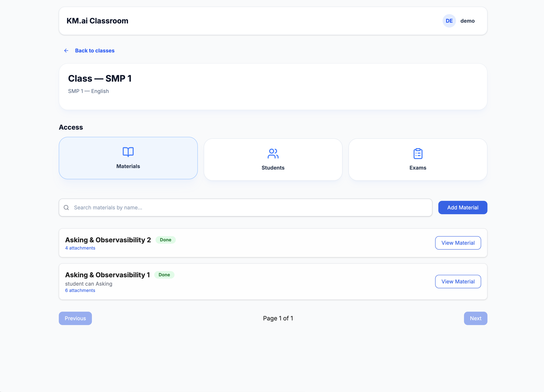View material Asking & Observasibility 2
The width and height of the screenshot is (544, 392).
(458, 243)
